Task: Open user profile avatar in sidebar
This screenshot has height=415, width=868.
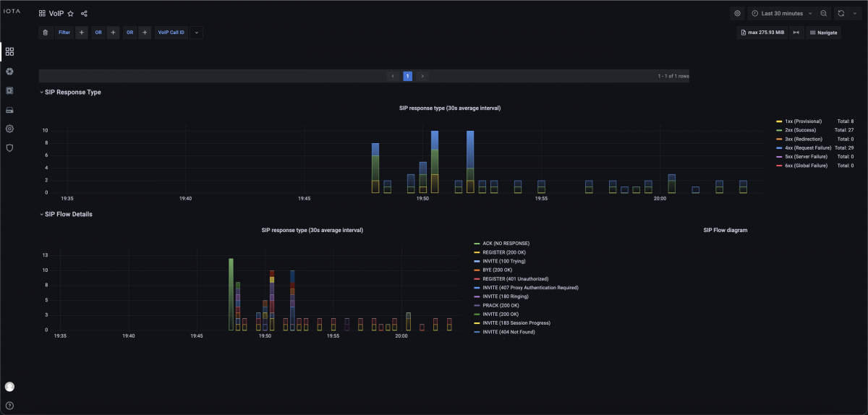Action: coord(9,387)
